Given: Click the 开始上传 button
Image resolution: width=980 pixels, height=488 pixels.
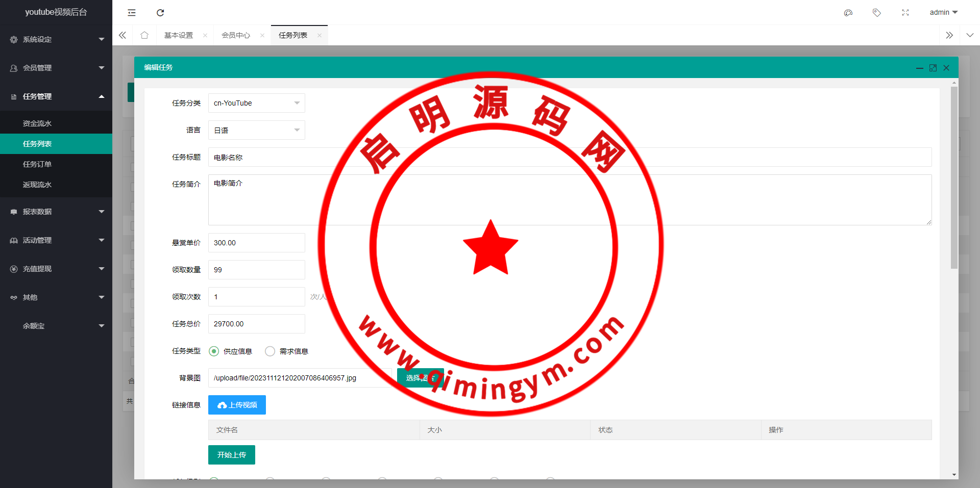Looking at the screenshot, I should point(231,455).
